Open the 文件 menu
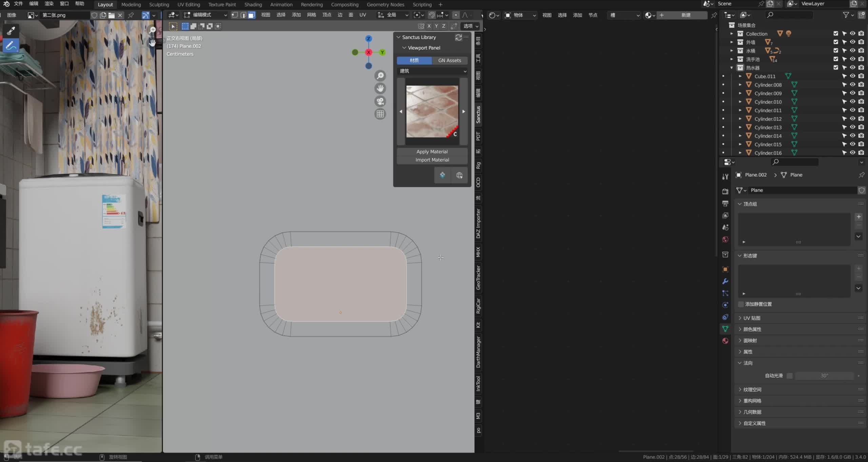 18,4
